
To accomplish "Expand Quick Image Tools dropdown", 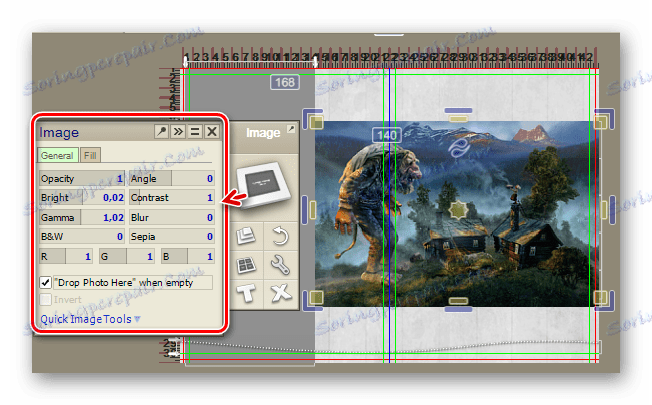I will (90, 319).
